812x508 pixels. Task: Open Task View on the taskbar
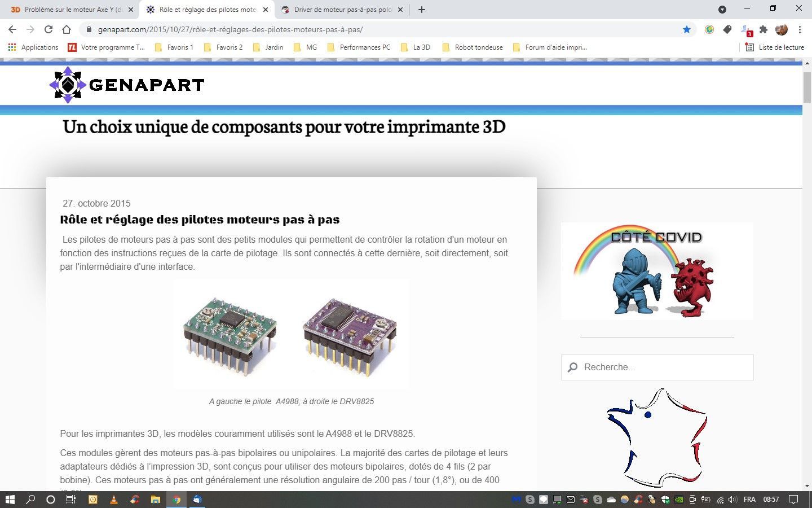(x=71, y=500)
